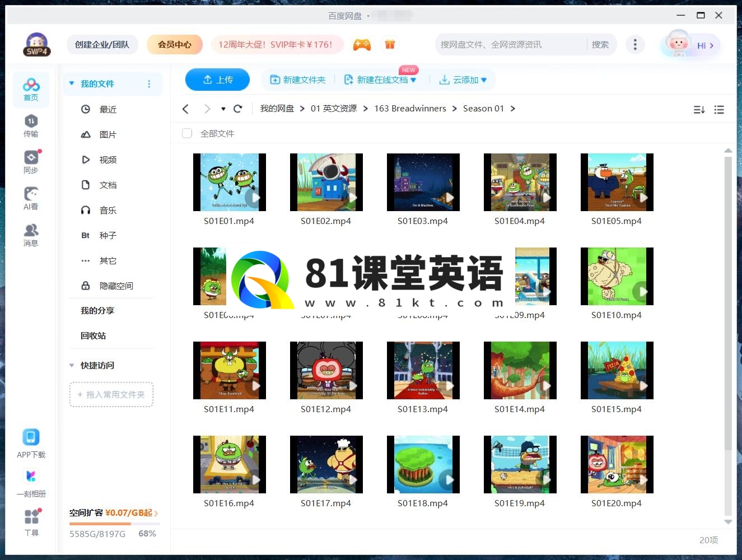The height and width of the screenshot is (560, 742).
Task: Open the 传输 transfer panel
Action: pos(31,126)
